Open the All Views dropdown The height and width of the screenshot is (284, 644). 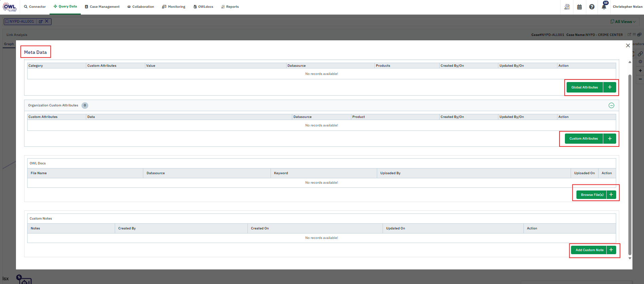pos(623,22)
